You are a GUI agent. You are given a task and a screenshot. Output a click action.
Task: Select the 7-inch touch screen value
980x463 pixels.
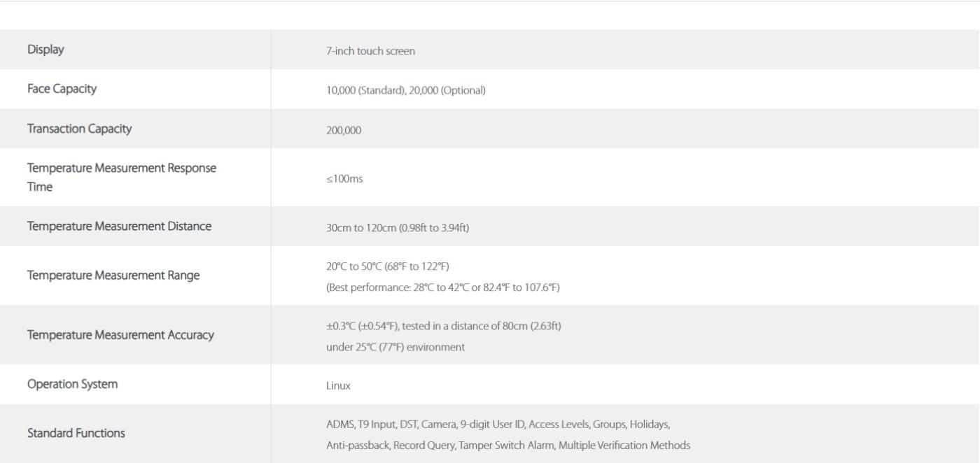click(371, 51)
